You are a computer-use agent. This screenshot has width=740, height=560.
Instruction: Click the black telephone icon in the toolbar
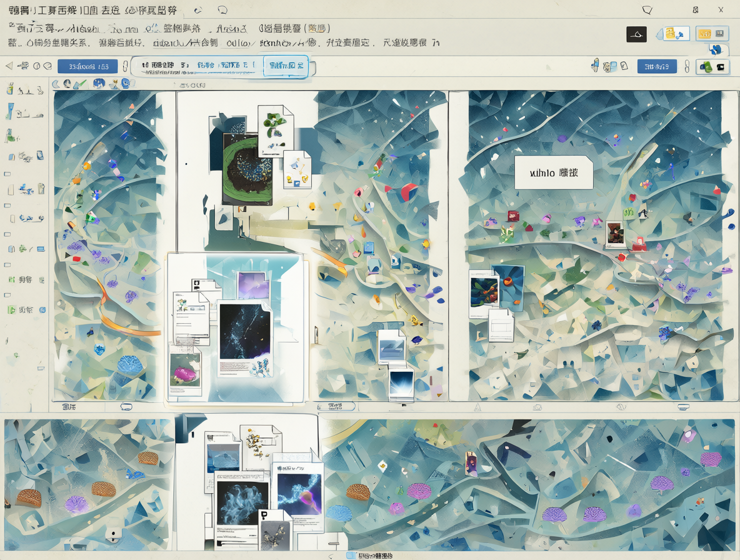click(720, 67)
